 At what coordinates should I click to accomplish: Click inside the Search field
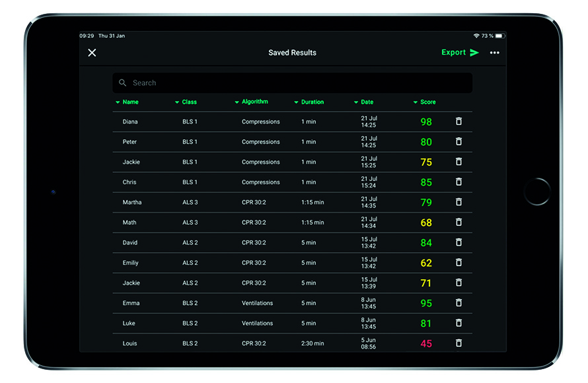198,83
